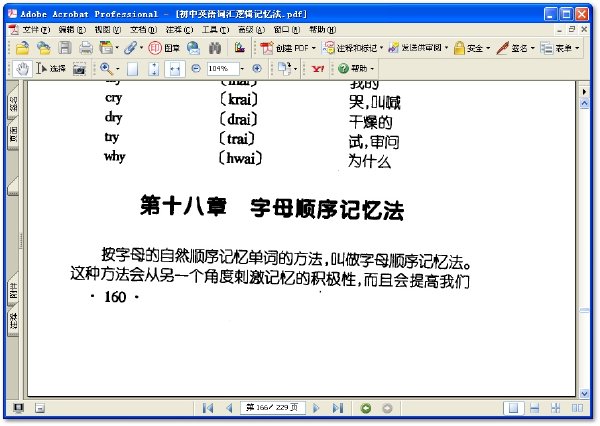Select the Zoom In magnifier tool
Screen dimensions: 600x426
coord(106,69)
